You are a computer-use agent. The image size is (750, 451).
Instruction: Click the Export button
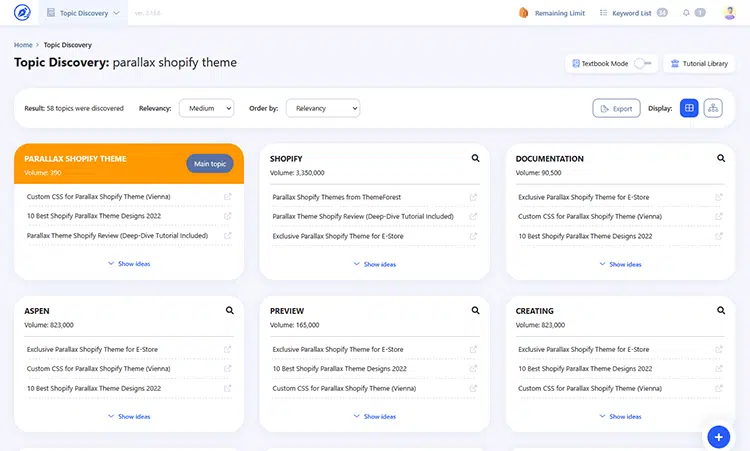pos(616,108)
